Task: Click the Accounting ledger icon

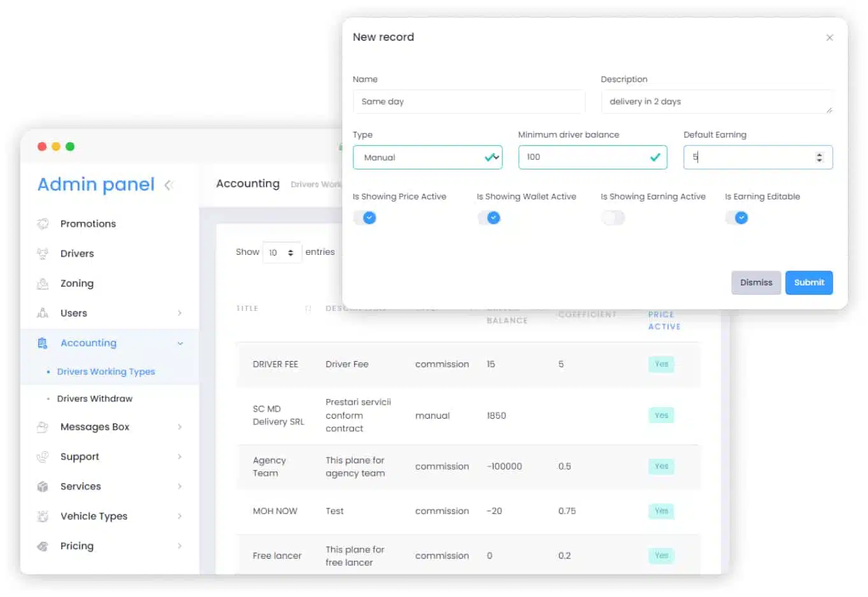Action: point(43,343)
